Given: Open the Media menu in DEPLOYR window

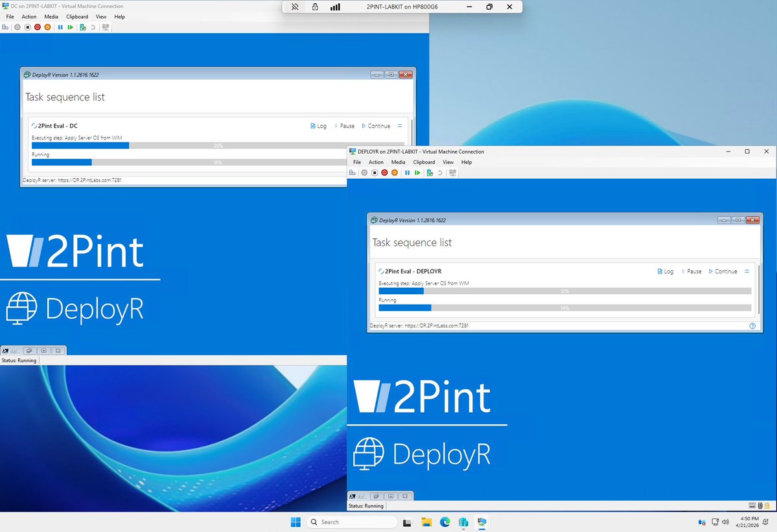Looking at the screenshot, I should click(x=398, y=163).
